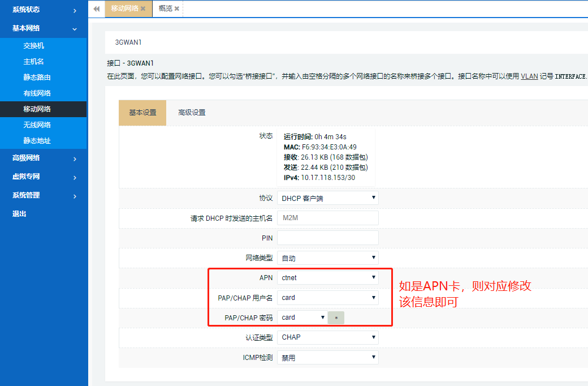The image size is (588, 386).
Task: Open the 网络类型 dropdown set to 自动
Action: 327,258
